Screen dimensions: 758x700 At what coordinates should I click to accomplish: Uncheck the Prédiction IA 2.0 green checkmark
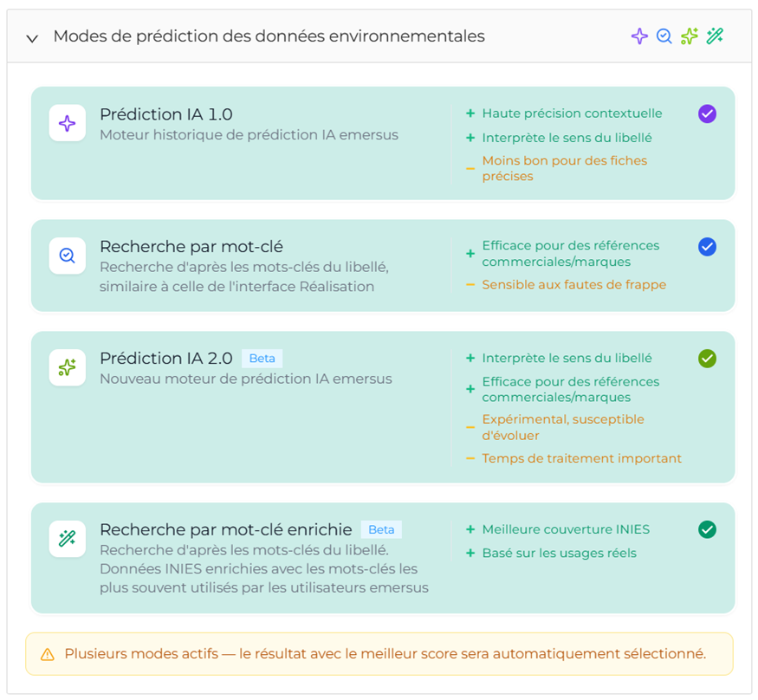point(707,358)
